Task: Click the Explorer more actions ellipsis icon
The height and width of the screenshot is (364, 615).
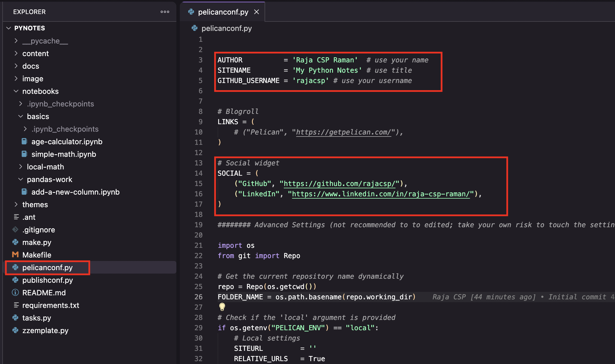Action: (165, 12)
